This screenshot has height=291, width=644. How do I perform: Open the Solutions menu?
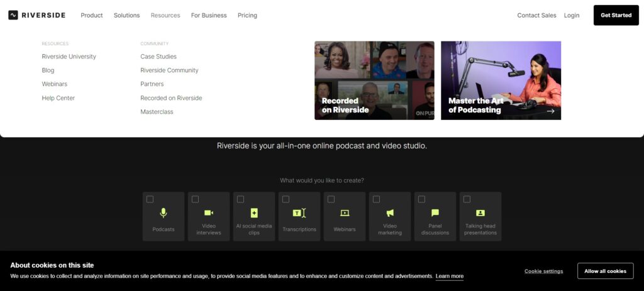126,15
